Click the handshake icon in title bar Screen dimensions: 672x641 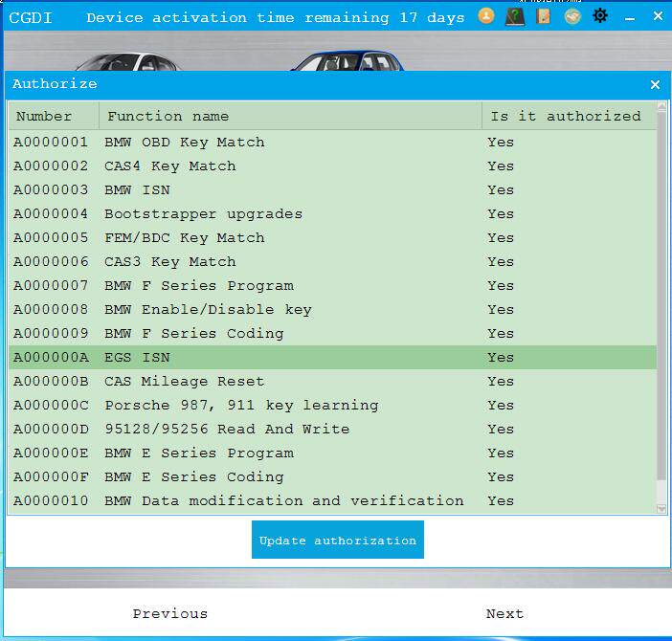tap(572, 16)
